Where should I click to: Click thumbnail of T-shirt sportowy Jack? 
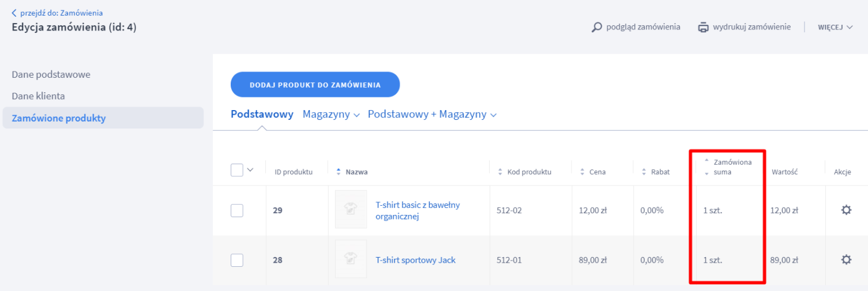(x=351, y=260)
